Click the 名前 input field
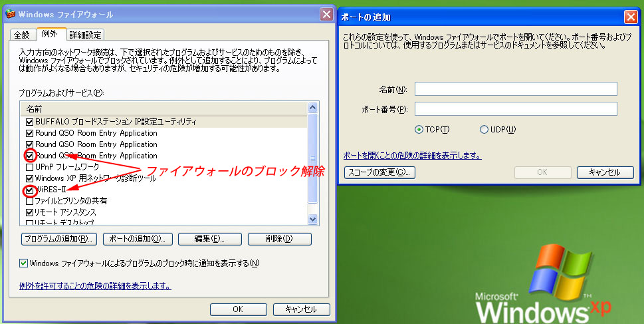This screenshot has width=644, height=324. 516,88
